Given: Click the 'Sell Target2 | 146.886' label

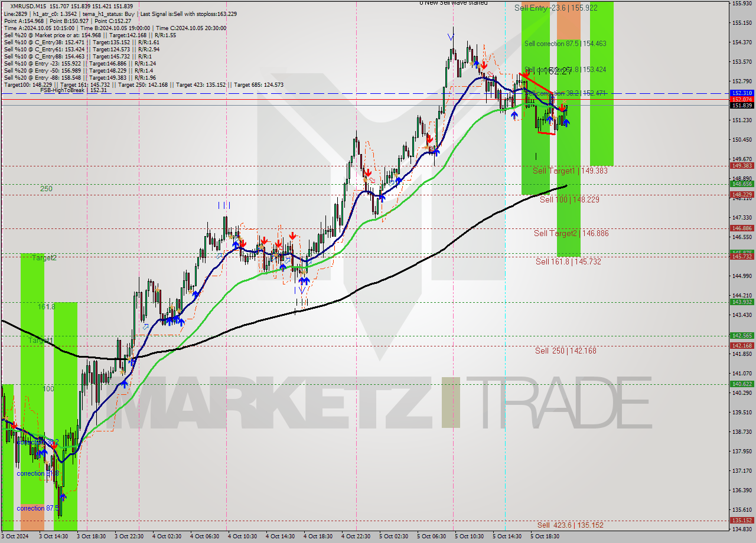Looking at the screenshot, I should [571, 233].
